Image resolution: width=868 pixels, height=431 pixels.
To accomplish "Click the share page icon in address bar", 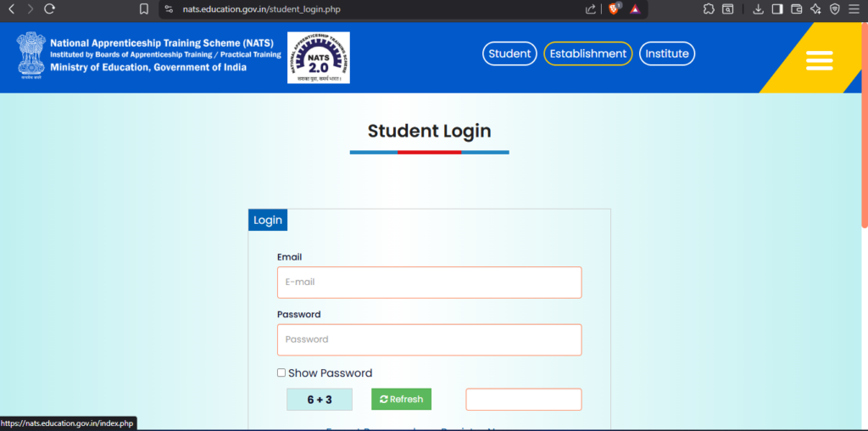I will click(x=591, y=9).
